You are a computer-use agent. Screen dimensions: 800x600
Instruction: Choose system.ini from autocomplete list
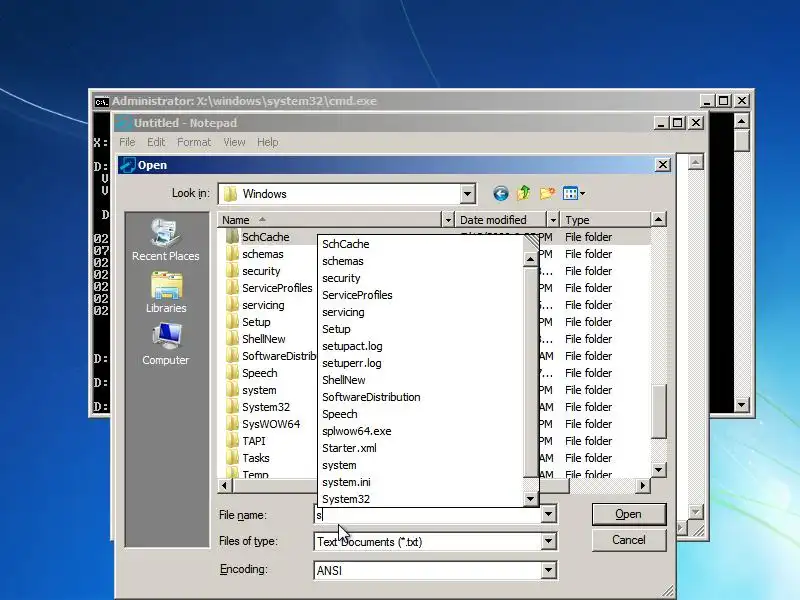pos(346,482)
